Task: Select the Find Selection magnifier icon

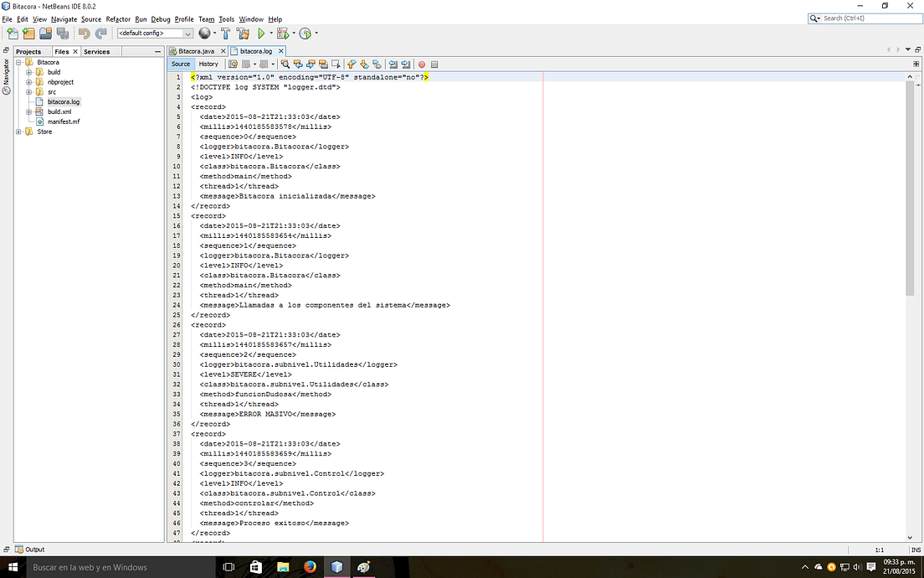Action: pos(285,64)
